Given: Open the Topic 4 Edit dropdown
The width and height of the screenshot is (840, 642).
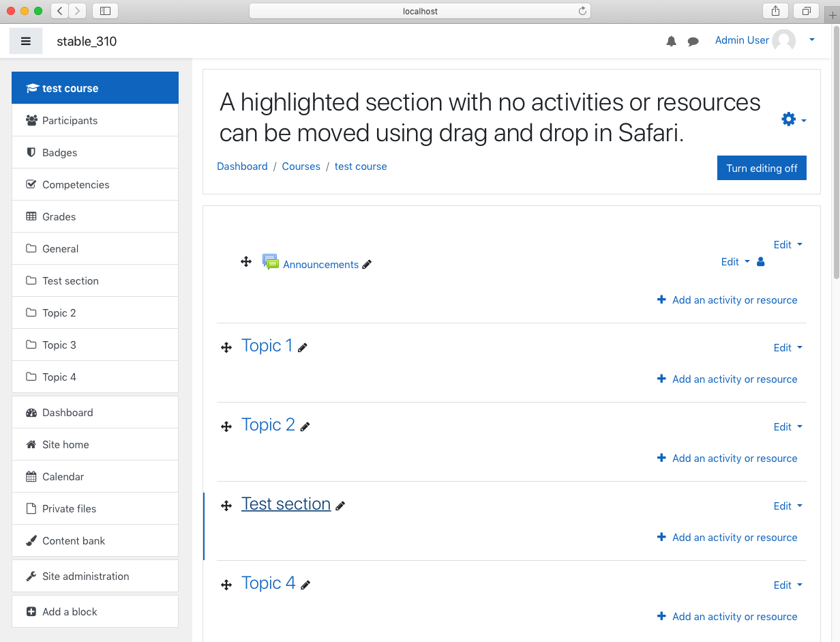Looking at the screenshot, I should click(x=788, y=585).
